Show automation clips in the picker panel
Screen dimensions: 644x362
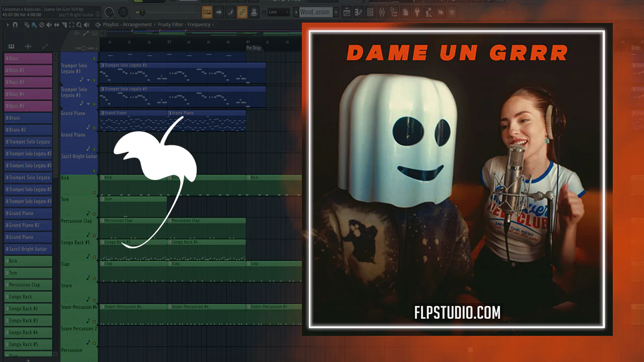[45, 46]
